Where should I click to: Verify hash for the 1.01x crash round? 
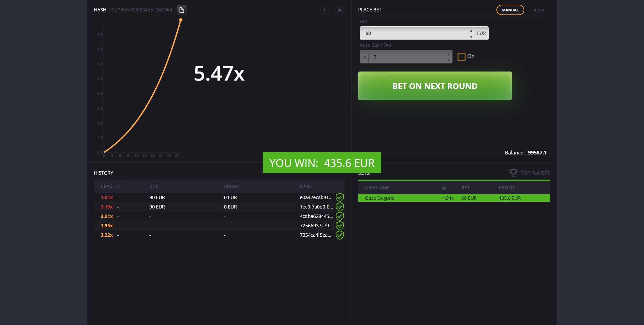click(x=340, y=197)
